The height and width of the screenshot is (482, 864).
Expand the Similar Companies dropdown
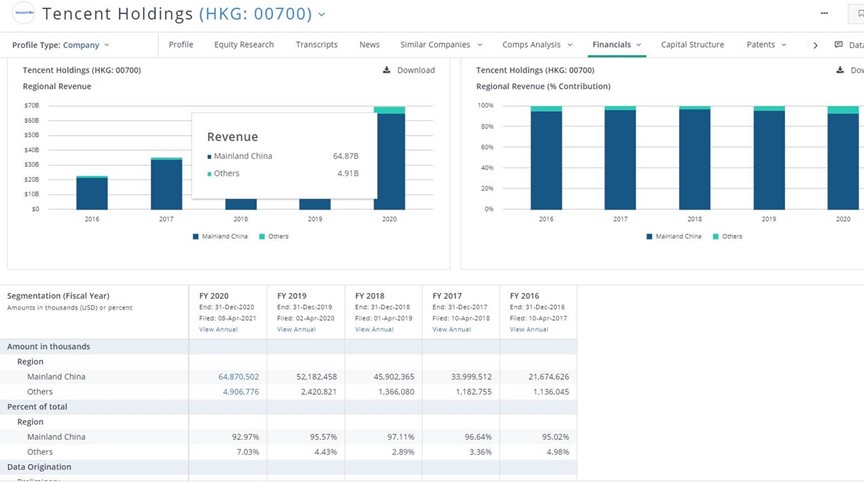(441, 45)
